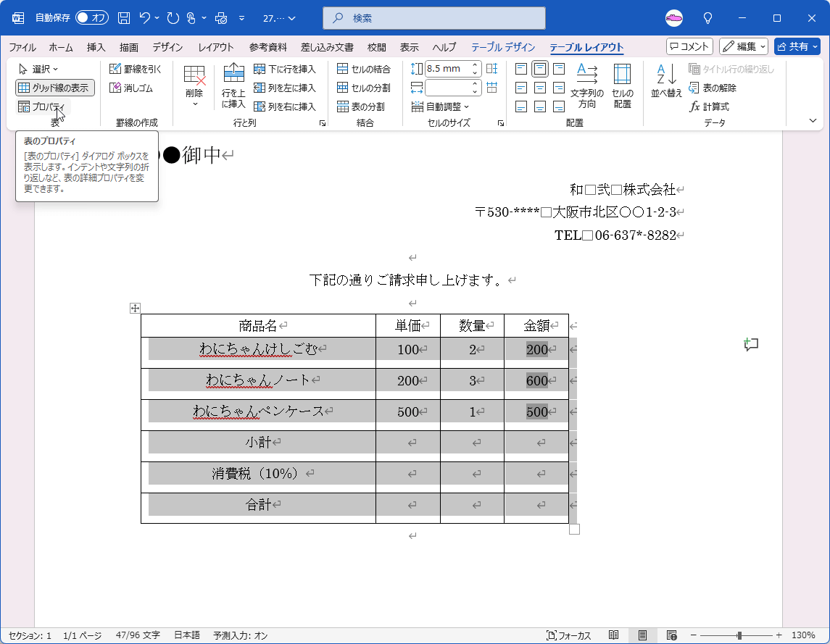The image size is (830, 644).
Task: Select the 消しゴム eraser tool
Action: pos(131,88)
